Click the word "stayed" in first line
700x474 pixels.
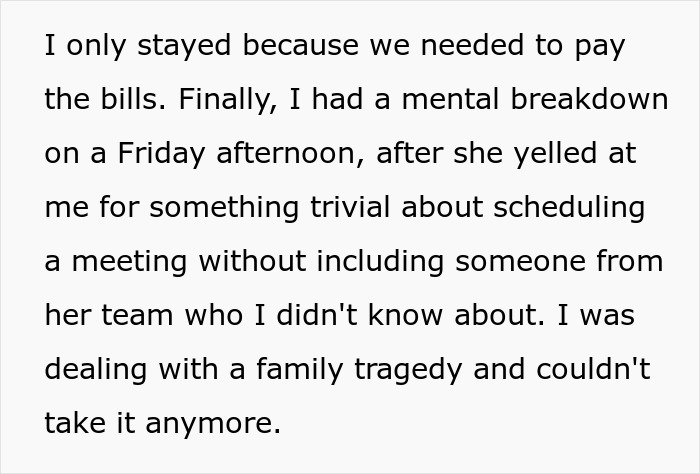tap(184, 46)
